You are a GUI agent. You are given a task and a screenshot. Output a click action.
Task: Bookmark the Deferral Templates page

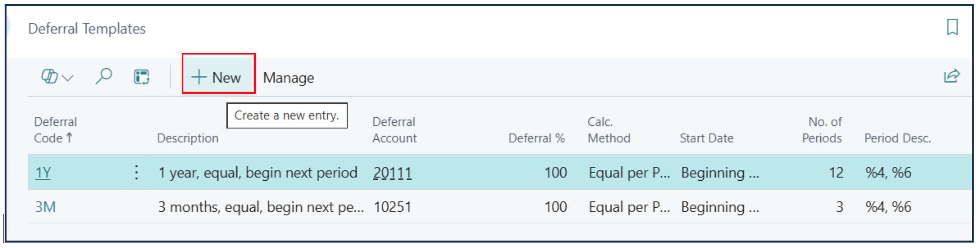click(952, 27)
